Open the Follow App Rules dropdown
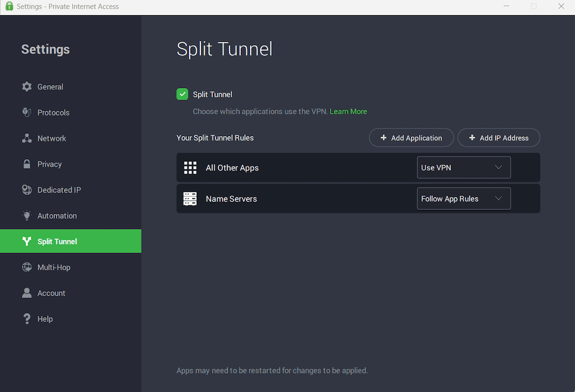Viewport: 575px width, 392px height. pyautogui.click(x=463, y=198)
